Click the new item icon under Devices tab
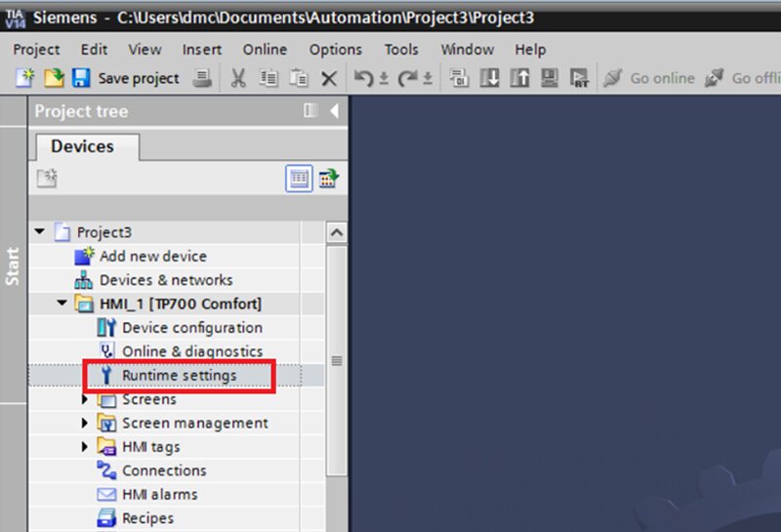 [x=47, y=178]
